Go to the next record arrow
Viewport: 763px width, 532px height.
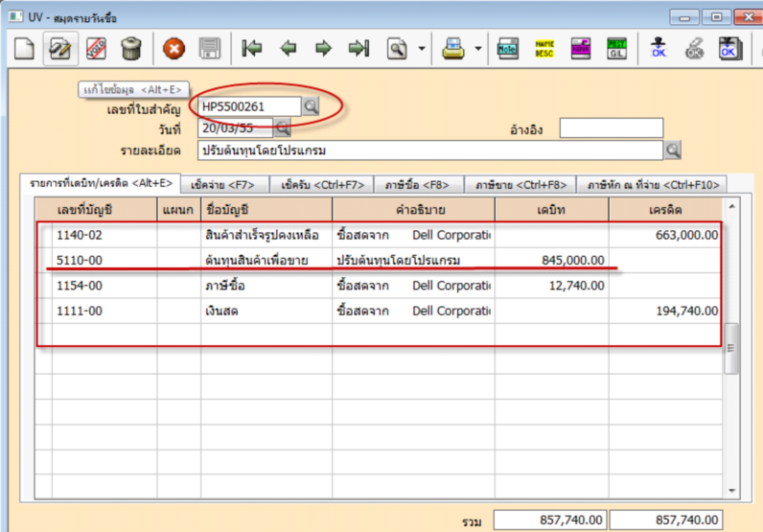coord(324,49)
